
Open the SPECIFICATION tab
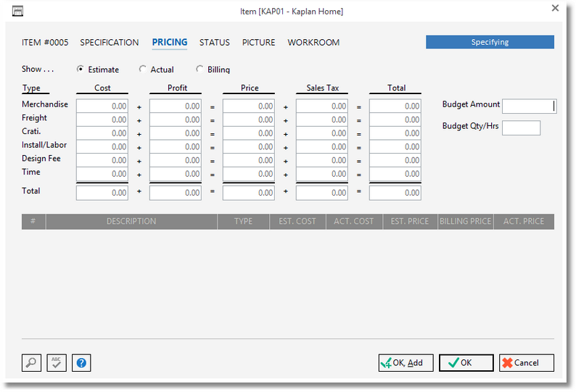tap(110, 43)
